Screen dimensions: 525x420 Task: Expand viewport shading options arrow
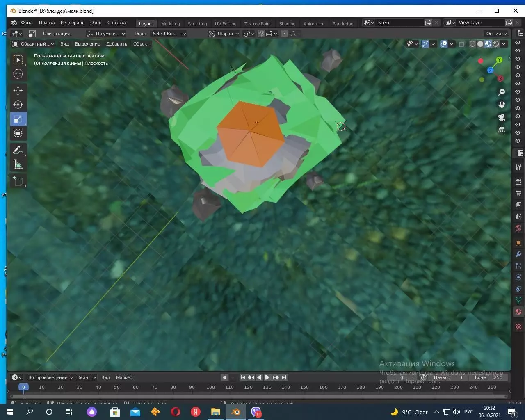tap(504, 44)
